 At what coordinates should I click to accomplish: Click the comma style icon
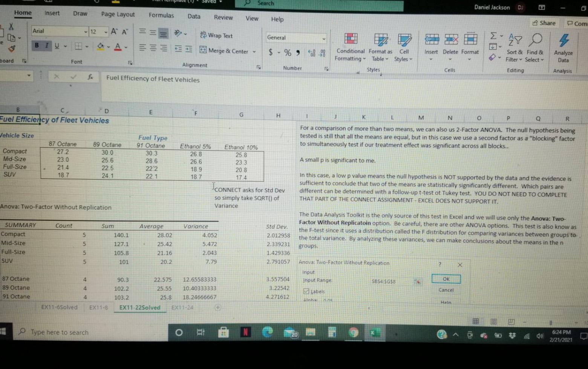pyautogui.click(x=298, y=53)
